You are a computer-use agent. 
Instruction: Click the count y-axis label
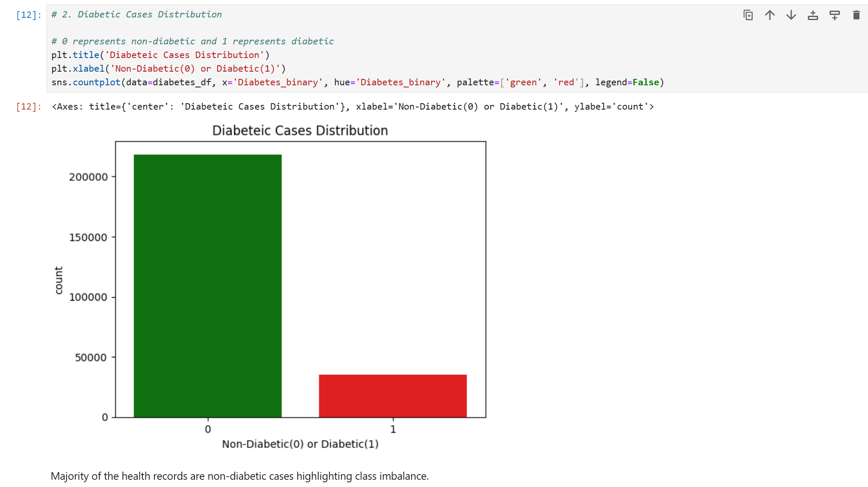tap(59, 280)
